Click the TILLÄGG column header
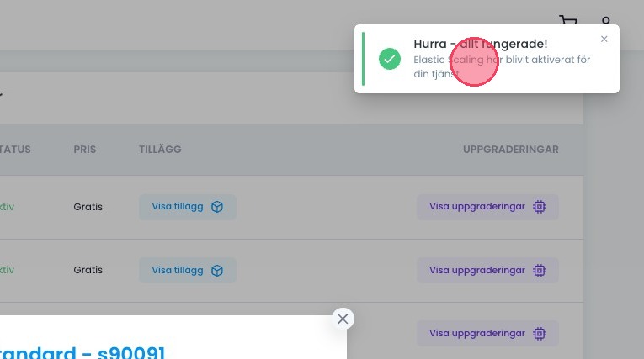This screenshot has height=359, width=644. 160,150
